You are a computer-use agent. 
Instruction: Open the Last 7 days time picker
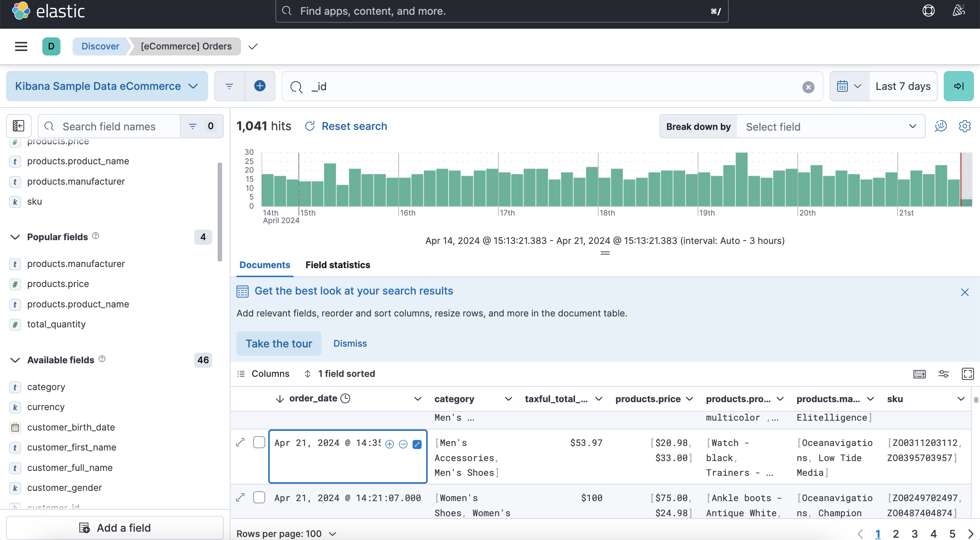coord(903,86)
